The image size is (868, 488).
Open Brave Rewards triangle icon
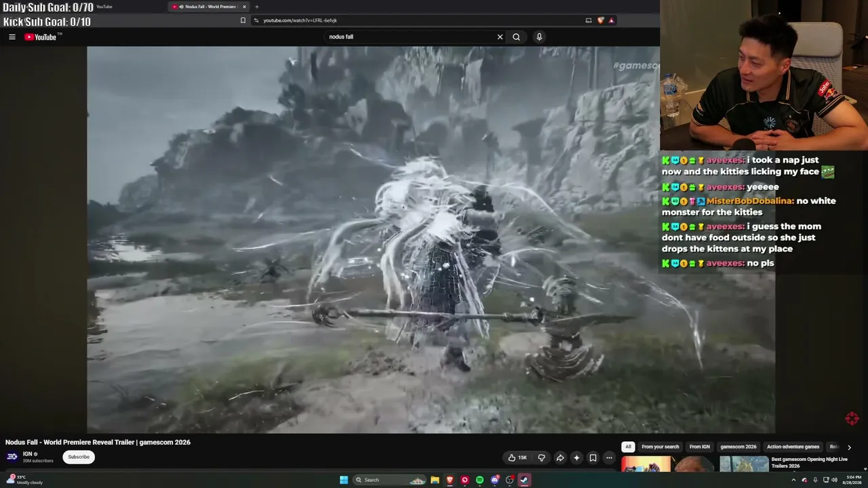(x=611, y=20)
